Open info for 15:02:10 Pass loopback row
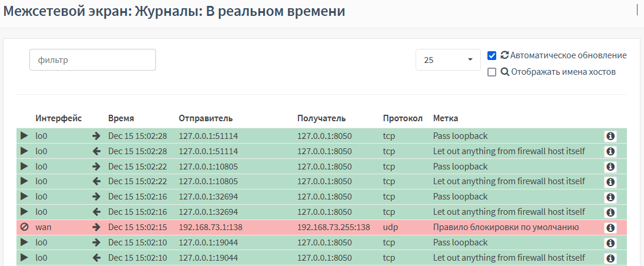Viewport: 644px width, 266px height. click(x=610, y=243)
